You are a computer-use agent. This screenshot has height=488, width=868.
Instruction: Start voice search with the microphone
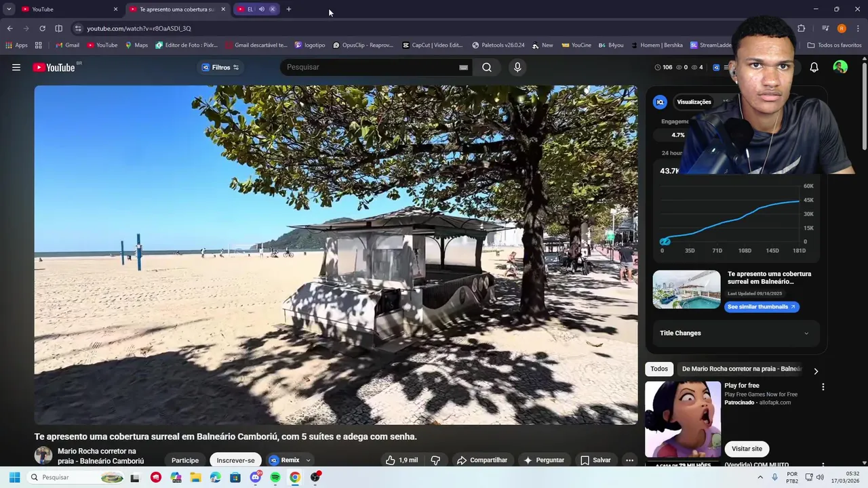pos(517,67)
